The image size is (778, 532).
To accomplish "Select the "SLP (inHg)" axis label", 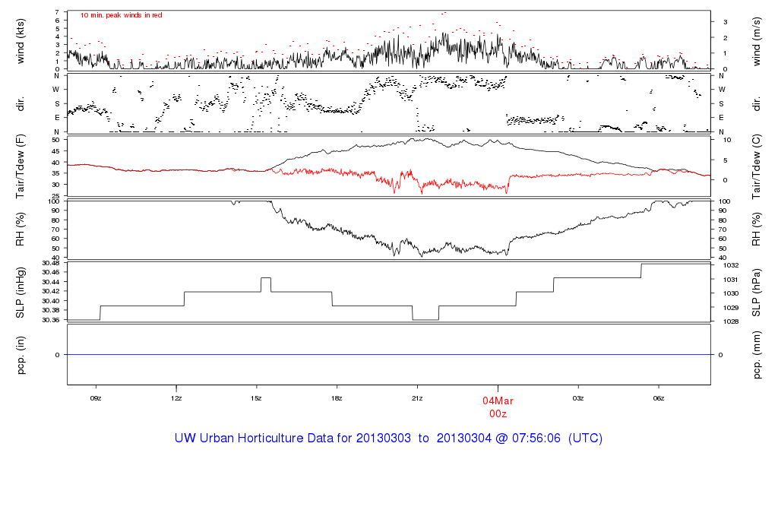I will click(x=21, y=293).
